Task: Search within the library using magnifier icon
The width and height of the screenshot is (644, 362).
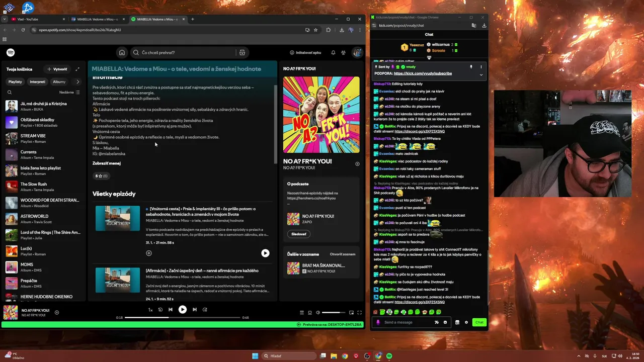Action: pos(9,93)
